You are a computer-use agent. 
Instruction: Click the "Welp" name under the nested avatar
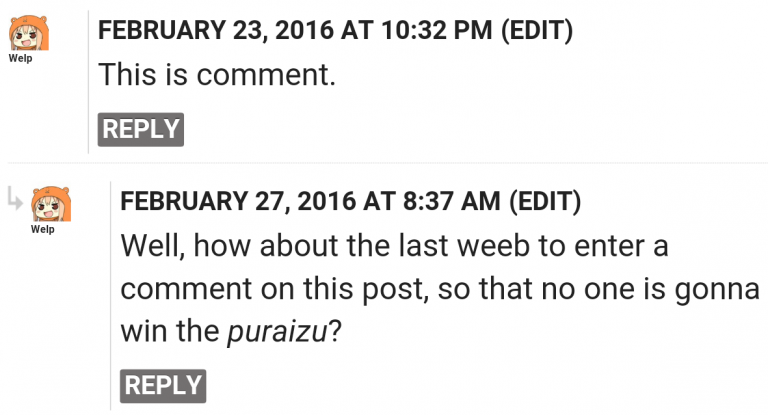[x=43, y=229]
